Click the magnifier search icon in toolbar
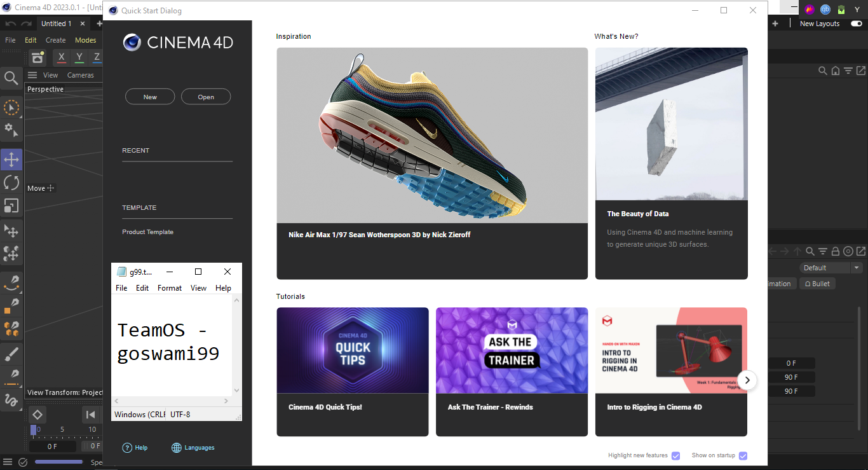The height and width of the screenshot is (470, 868). click(x=11, y=78)
